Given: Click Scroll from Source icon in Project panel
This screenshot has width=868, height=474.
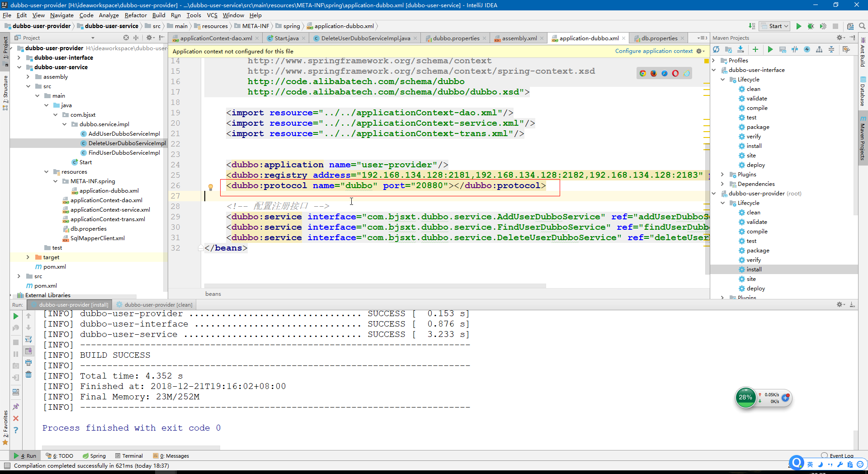Looking at the screenshot, I should click(x=126, y=38).
